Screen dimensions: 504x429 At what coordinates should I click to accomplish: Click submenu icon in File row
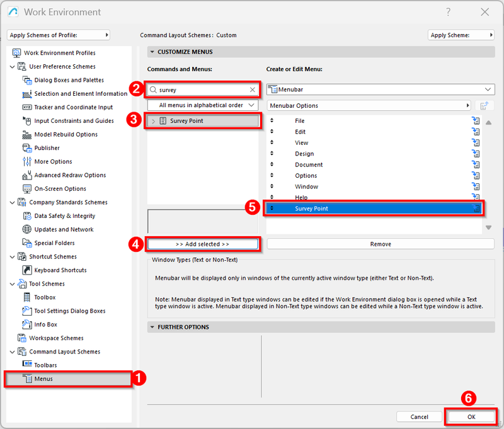[476, 120]
